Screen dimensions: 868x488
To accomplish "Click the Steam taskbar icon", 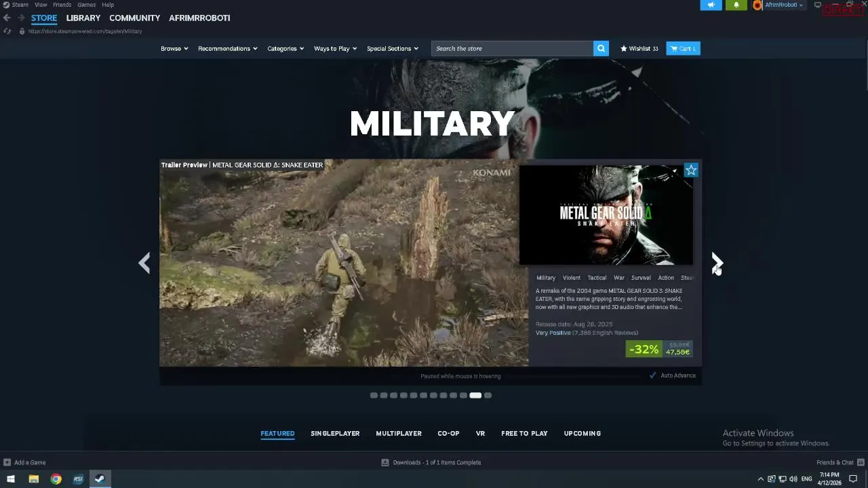I will 100,479.
